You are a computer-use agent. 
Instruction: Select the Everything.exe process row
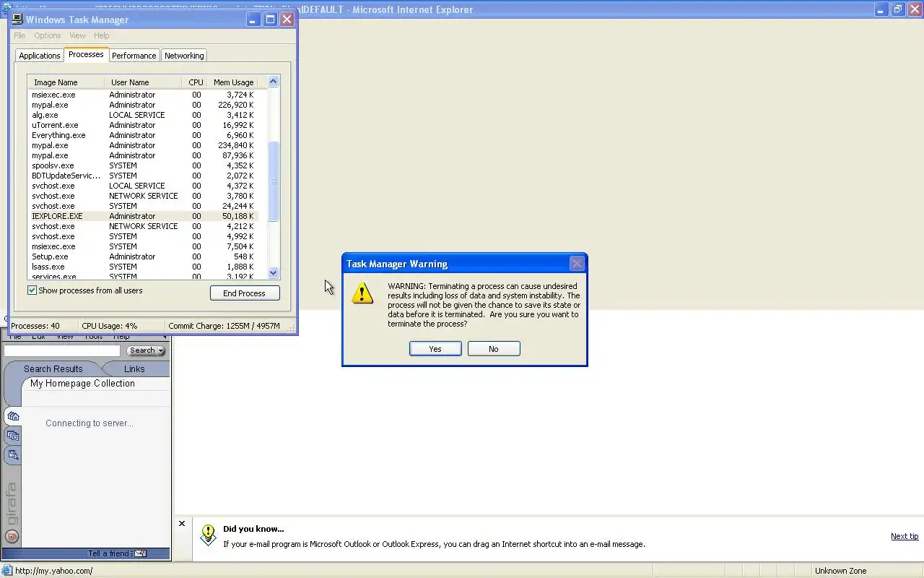tap(143, 135)
